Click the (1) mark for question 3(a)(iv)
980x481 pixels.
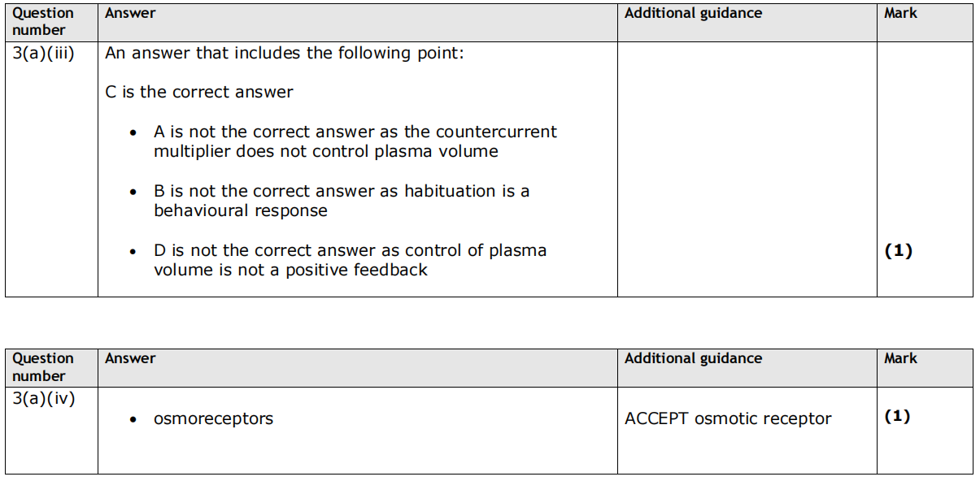click(897, 417)
